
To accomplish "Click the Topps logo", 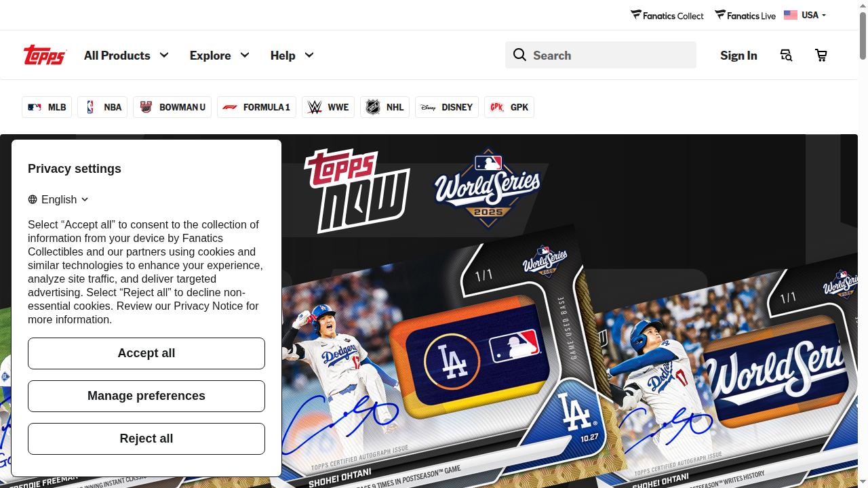I will tap(44, 55).
